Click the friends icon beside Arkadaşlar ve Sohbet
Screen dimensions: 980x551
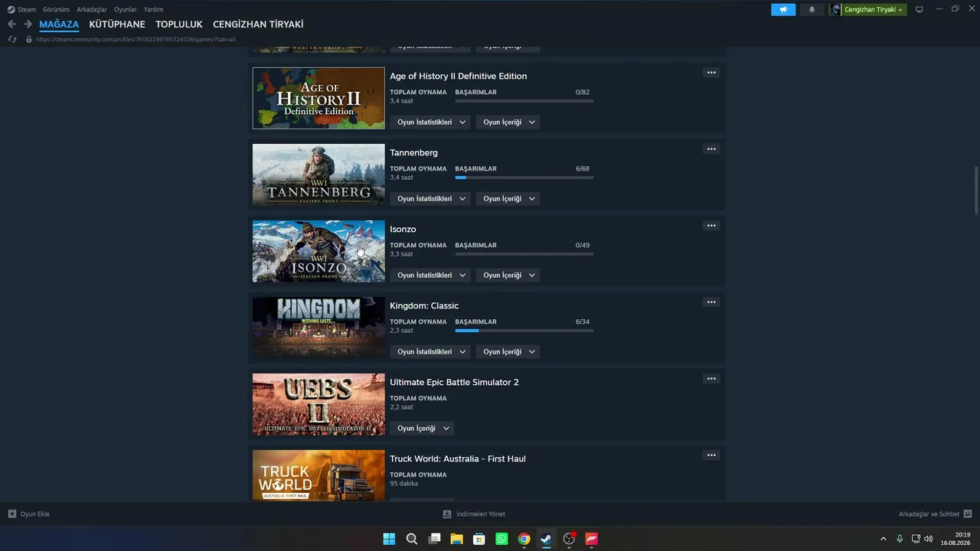(968, 514)
